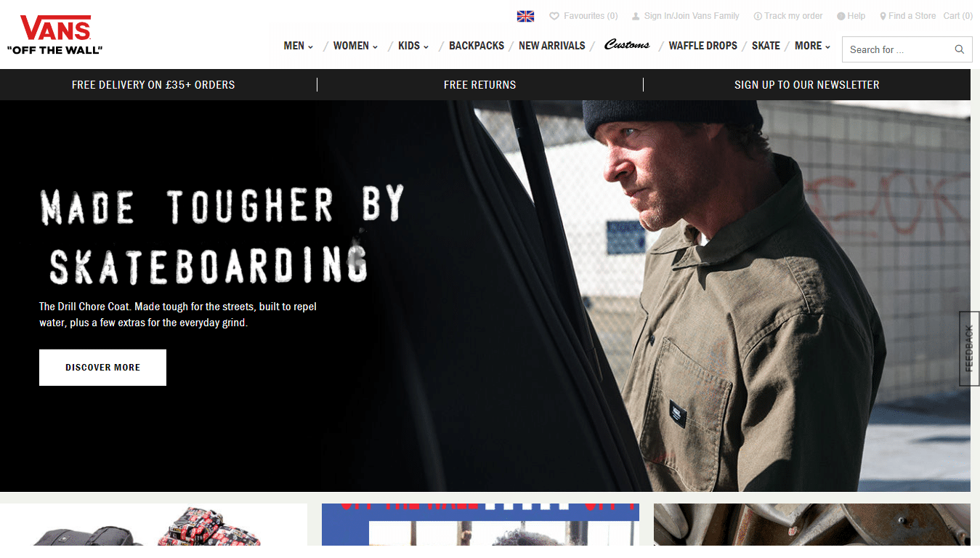Click the Vans Off The Wall logo
980x558 pixels.
pyautogui.click(x=55, y=35)
